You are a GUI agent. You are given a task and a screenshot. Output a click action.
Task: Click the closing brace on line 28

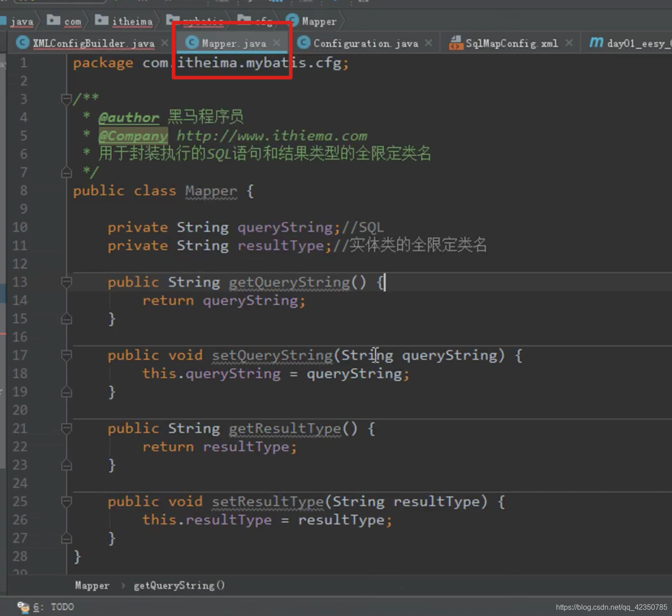pyautogui.click(x=77, y=556)
